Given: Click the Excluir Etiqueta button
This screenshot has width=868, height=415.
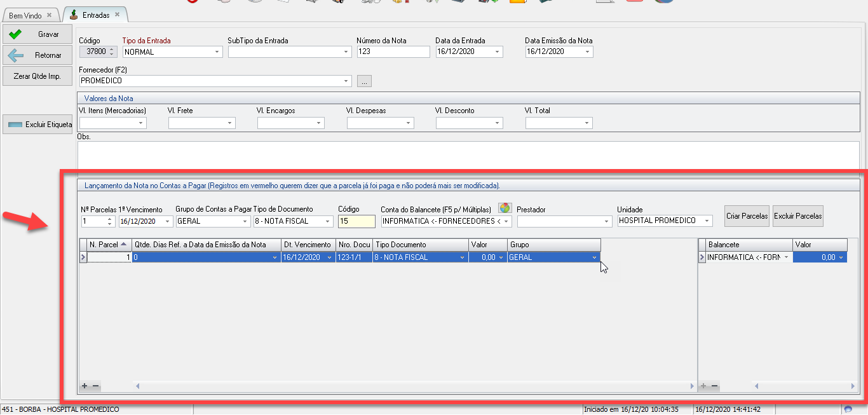Looking at the screenshot, I should (x=38, y=125).
